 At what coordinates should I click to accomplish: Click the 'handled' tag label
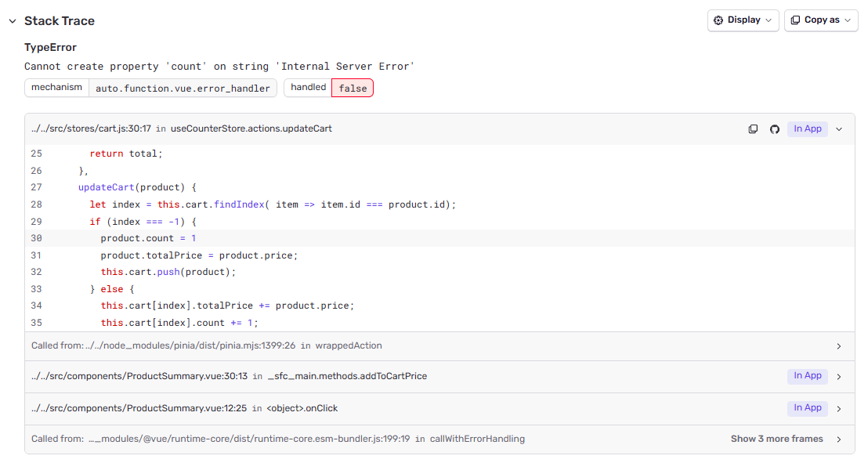pos(309,88)
